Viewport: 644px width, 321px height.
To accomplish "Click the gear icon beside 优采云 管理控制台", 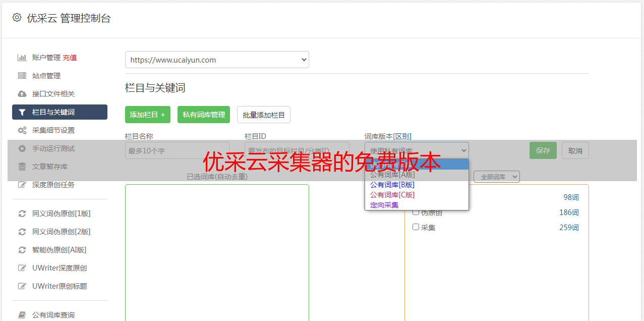I will [17, 18].
